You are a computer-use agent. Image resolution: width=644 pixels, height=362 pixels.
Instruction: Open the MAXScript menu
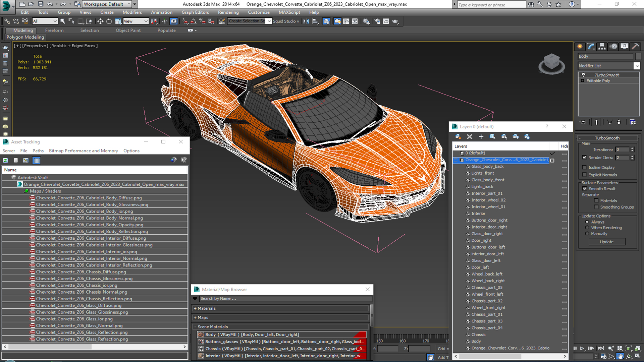pos(289,12)
